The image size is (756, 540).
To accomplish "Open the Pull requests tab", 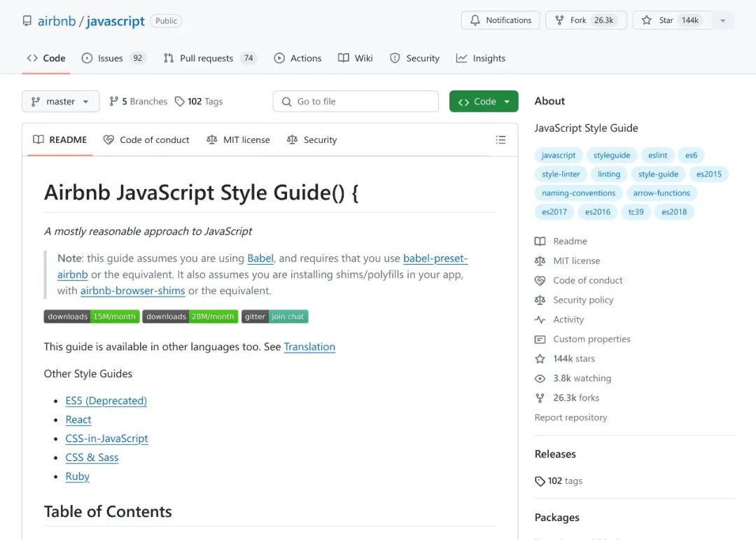I will click(x=210, y=58).
